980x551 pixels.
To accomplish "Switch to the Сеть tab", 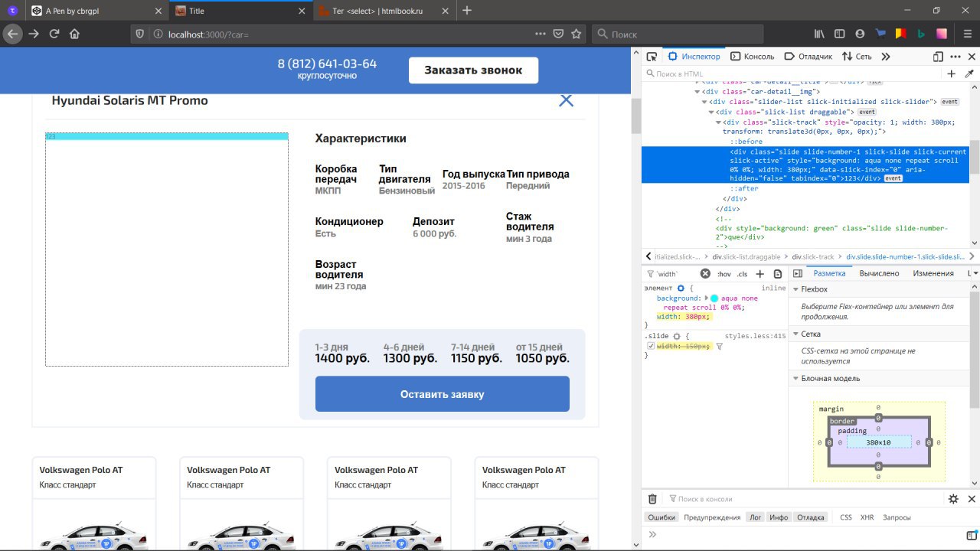I will point(857,57).
